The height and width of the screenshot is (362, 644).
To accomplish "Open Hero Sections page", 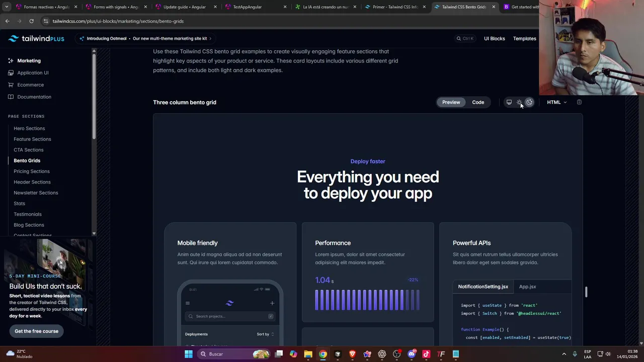I will (x=29, y=129).
